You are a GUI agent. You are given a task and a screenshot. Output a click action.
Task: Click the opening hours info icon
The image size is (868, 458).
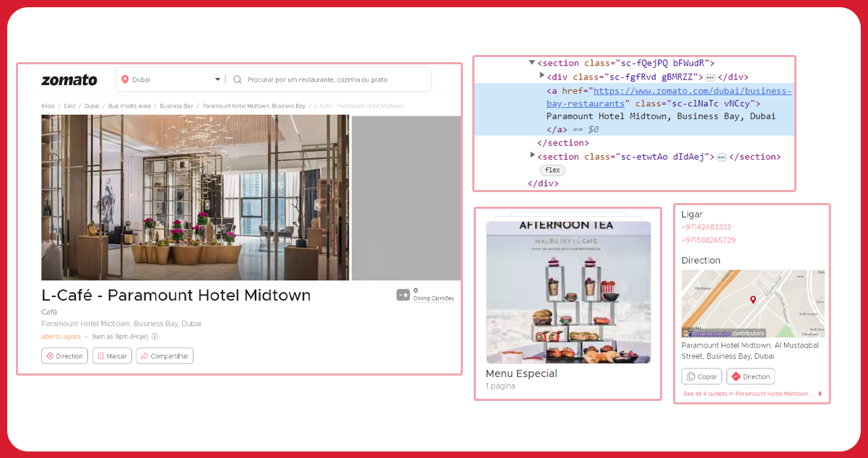click(155, 337)
